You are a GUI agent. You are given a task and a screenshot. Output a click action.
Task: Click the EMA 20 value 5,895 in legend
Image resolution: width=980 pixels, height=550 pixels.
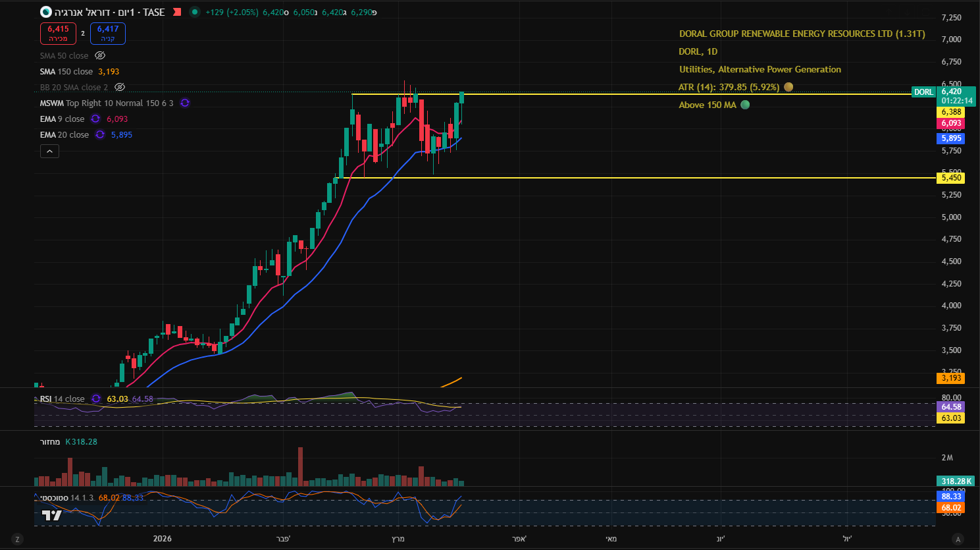click(x=122, y=134)
